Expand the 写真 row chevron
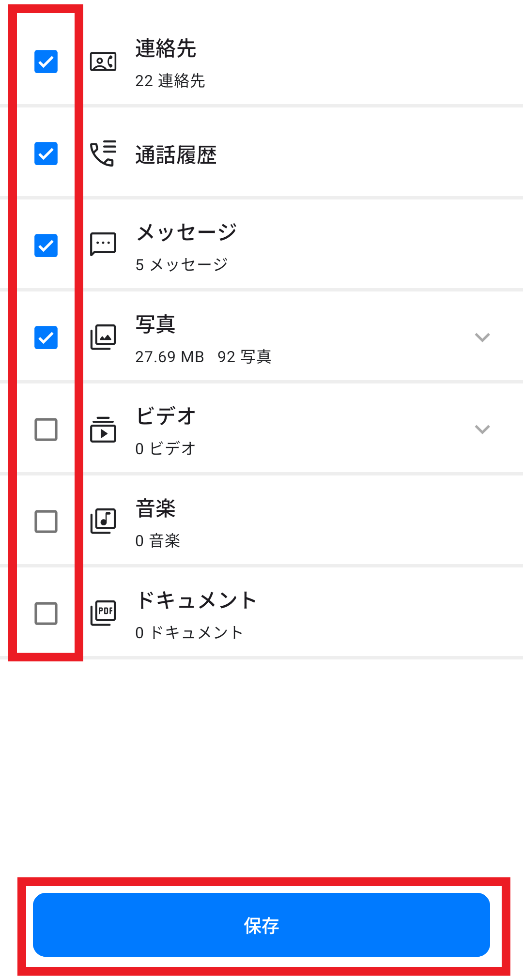Screen dimensions: 523x980 coord(482,337)
